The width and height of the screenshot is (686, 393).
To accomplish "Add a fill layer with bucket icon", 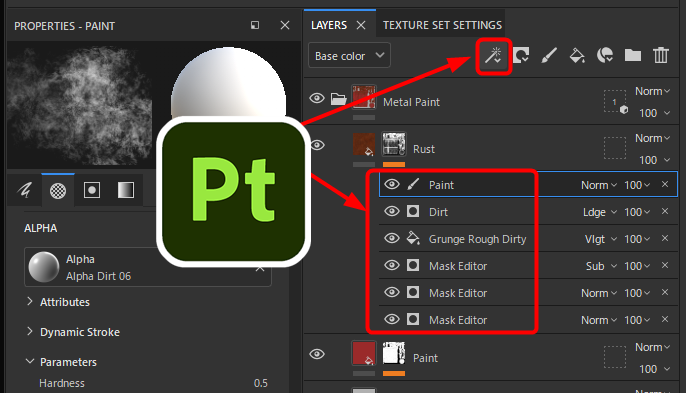I will [577, 56].
